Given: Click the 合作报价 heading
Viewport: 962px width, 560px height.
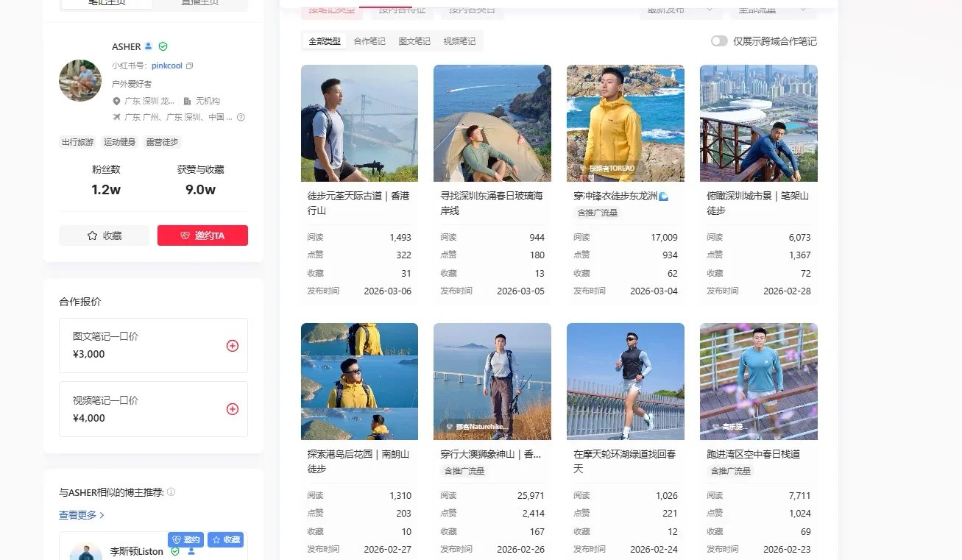Looking at the screenshot, I should coord(80,302).
